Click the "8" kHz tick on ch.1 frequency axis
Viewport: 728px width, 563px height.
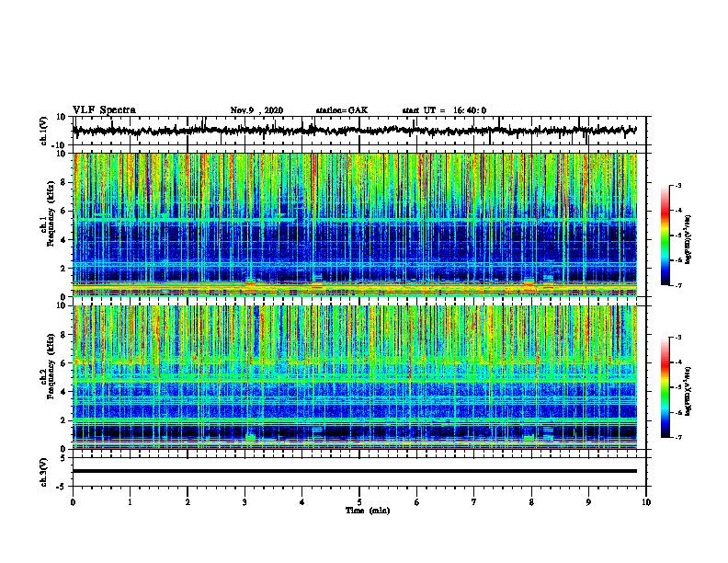(x=63, y=182)
